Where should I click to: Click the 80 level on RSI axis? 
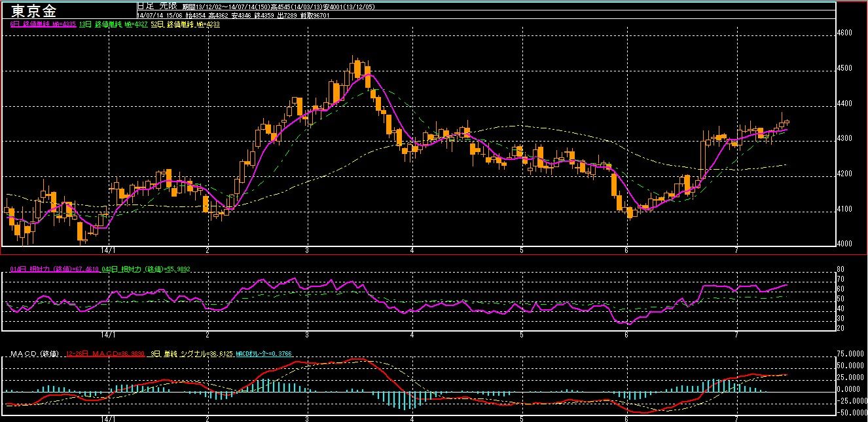click(x=841, y=269)
